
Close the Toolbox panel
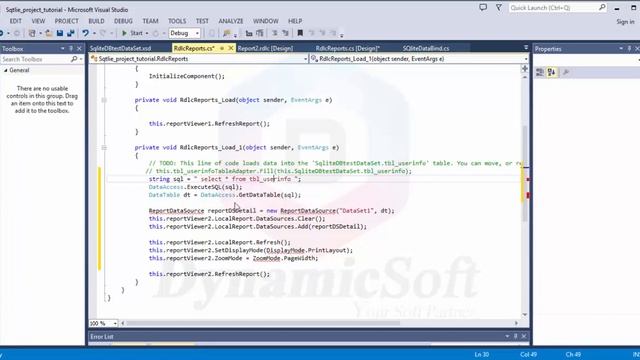point(79,49)
